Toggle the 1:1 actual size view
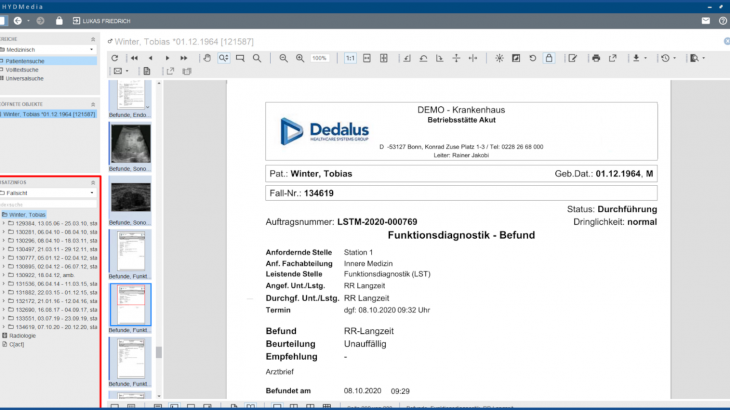The image size is (730, 410). pos(350,58)
